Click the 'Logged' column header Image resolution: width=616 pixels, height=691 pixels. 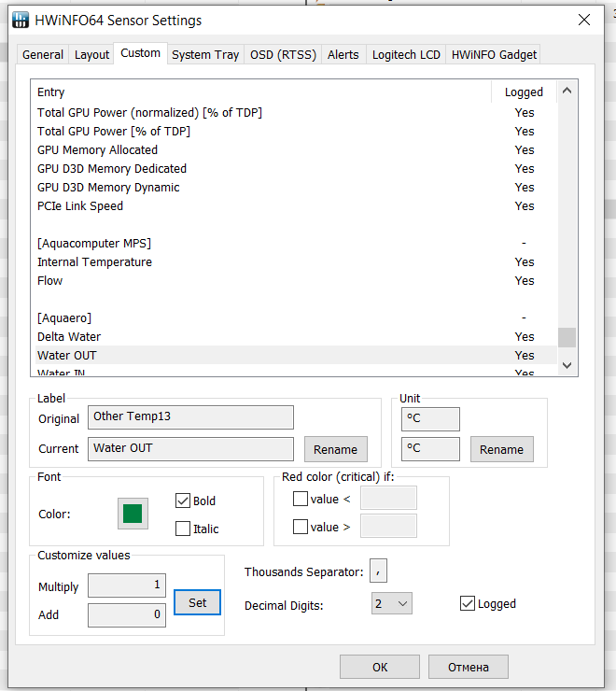(x=524, y=92)
